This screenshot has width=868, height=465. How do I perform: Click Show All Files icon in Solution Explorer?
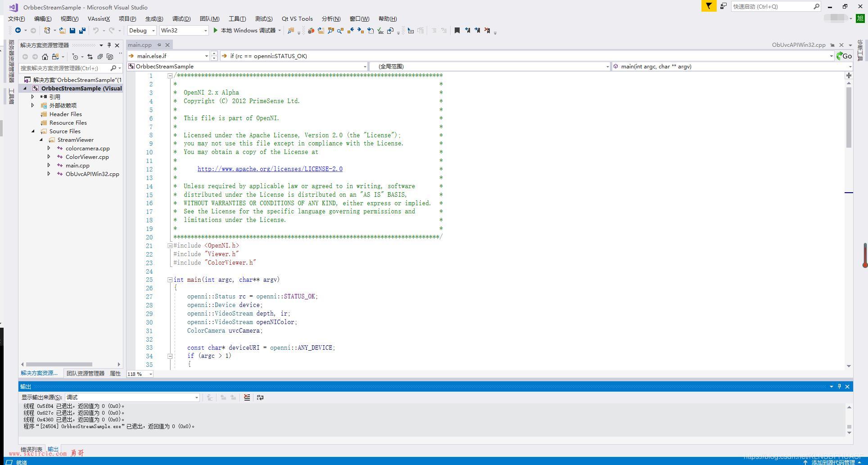[x=110, y=57]
